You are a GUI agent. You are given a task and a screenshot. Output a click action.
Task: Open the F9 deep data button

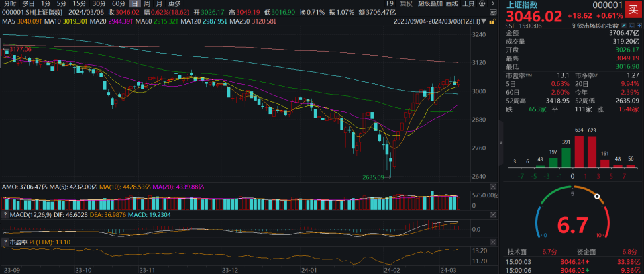390,3
